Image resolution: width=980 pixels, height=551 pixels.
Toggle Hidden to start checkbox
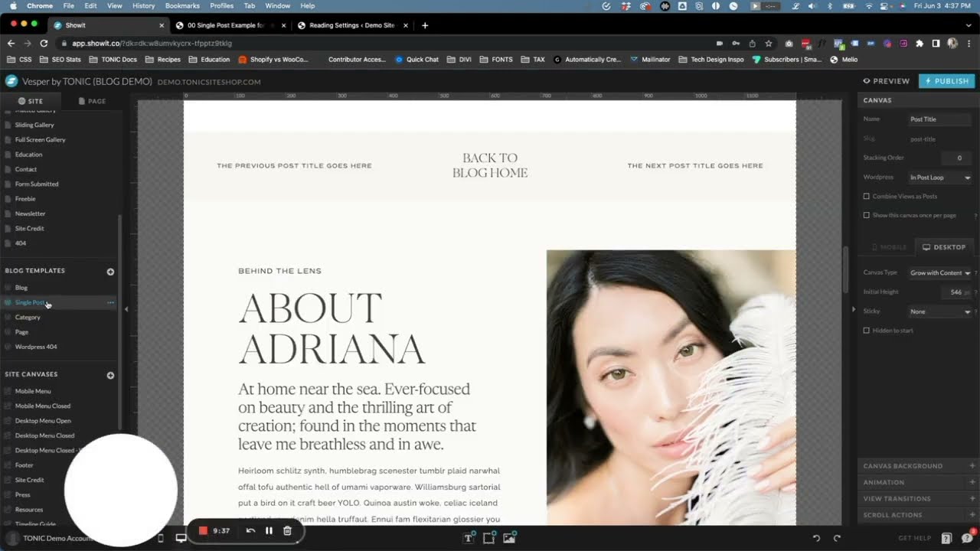(x=867, y=331)
